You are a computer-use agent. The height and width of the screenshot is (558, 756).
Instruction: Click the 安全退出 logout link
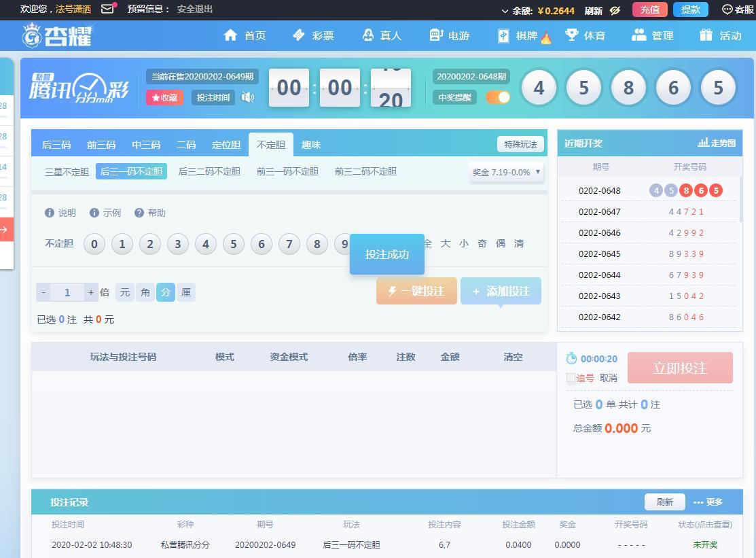coord(195,9)
